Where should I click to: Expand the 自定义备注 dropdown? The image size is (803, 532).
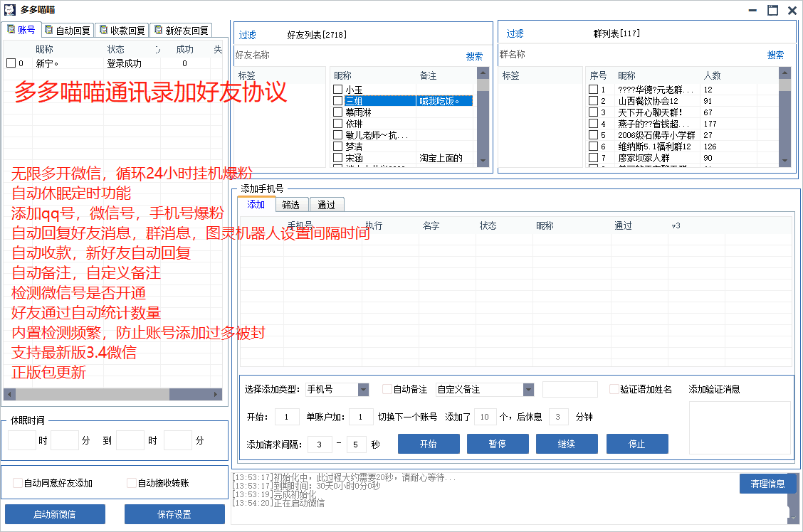(x=528, y=390)
